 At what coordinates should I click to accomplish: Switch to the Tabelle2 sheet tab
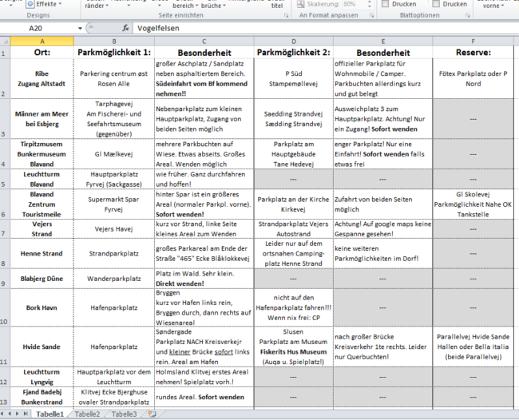[88, 414]
